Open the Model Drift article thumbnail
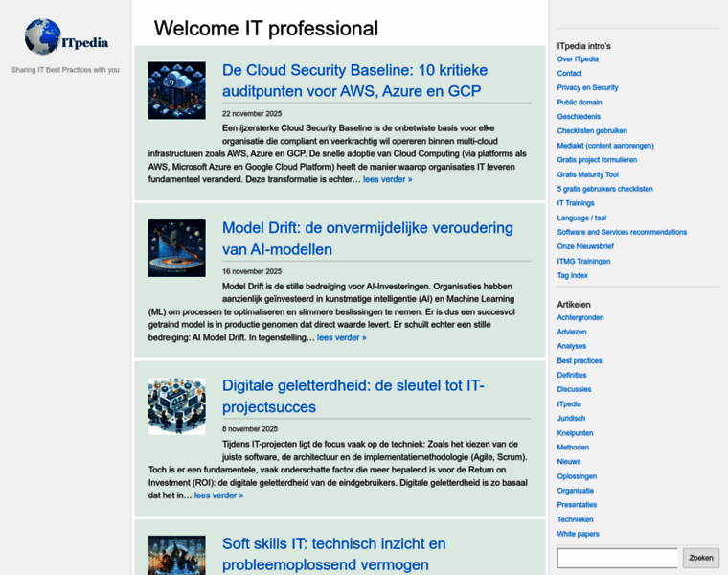The image size is (728, 575). [x=177, y=248]
